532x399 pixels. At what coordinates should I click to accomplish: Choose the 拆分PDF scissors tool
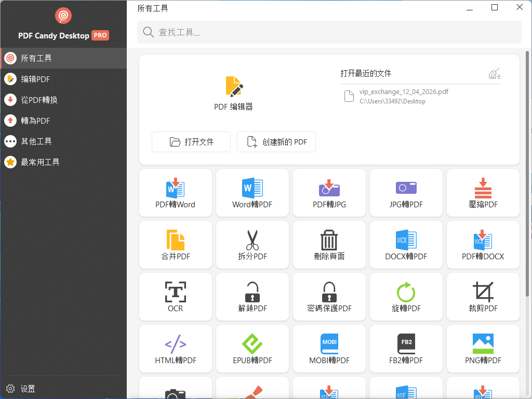(252, 245)
